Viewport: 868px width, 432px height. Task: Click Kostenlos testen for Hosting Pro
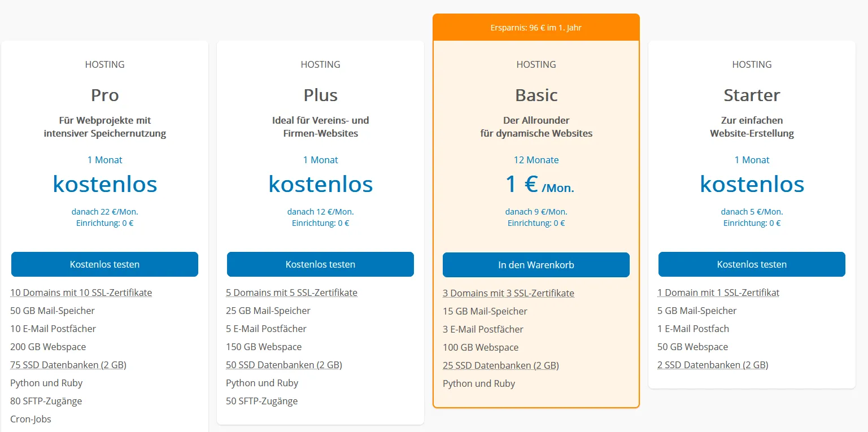tap(104, 264)
